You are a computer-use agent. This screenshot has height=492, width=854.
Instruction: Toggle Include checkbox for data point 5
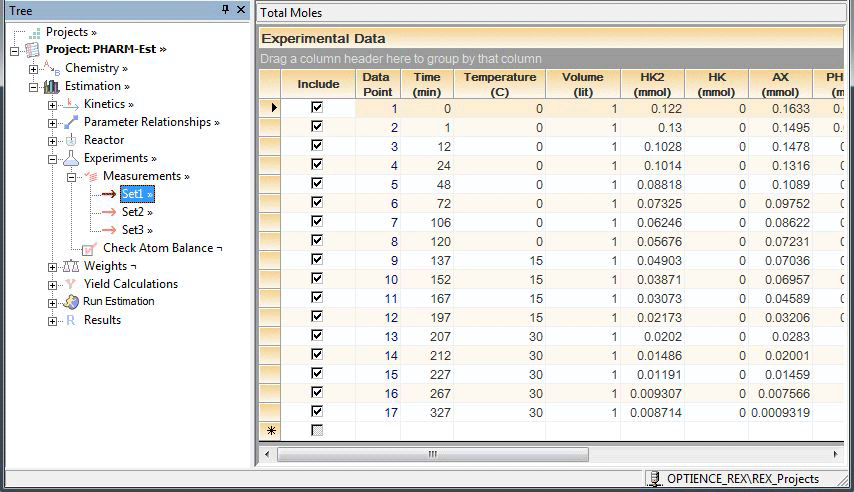pos(317,183)
